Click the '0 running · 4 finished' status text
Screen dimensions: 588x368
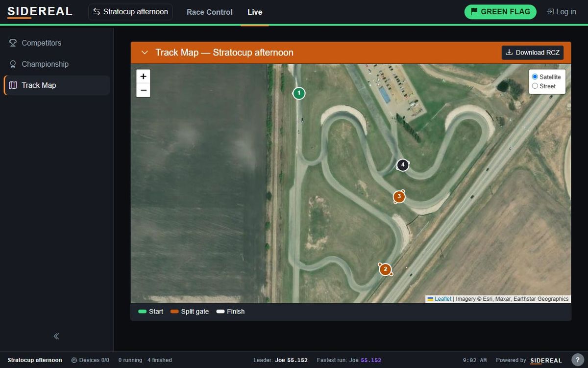(145, 360)
